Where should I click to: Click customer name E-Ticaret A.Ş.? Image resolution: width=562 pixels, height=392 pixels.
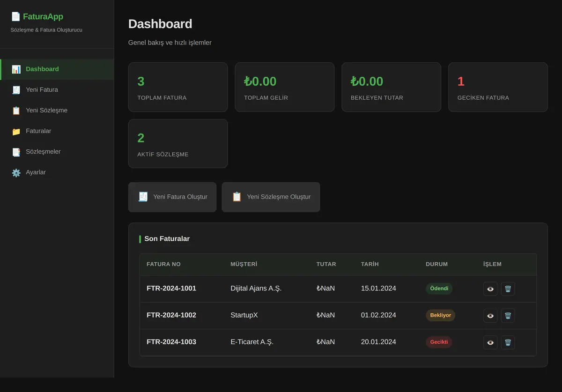(252, 342)
